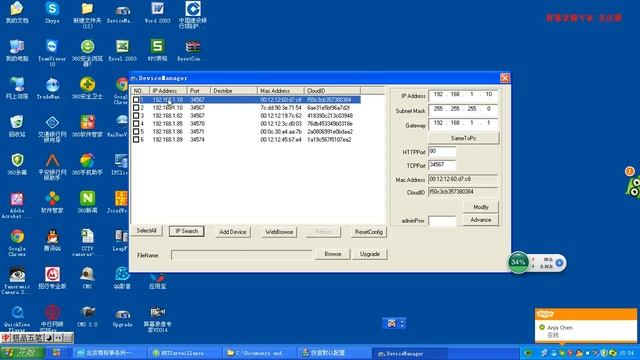
Task: Switch to the DeviceManager taskbar item
Action: (410, 353)
